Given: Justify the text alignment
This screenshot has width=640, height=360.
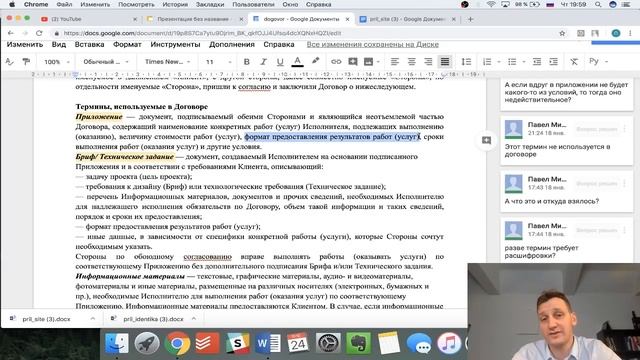Looking at the screenshot, I should tap(444, 62).
